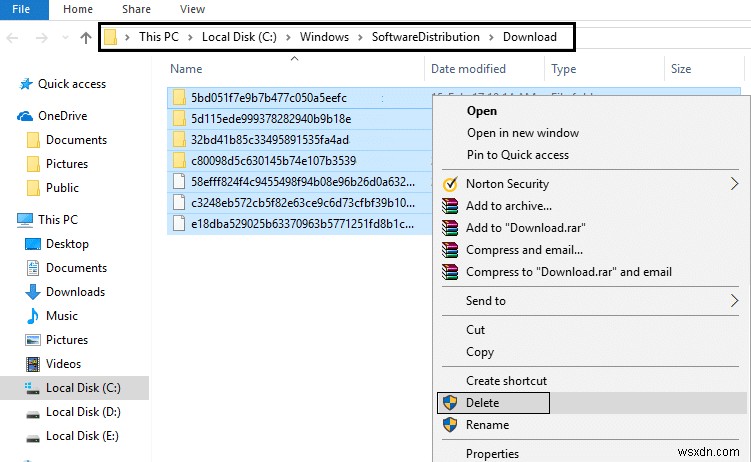Click Pictures icon under This PC
751x462 pixels.
[33, 340]
